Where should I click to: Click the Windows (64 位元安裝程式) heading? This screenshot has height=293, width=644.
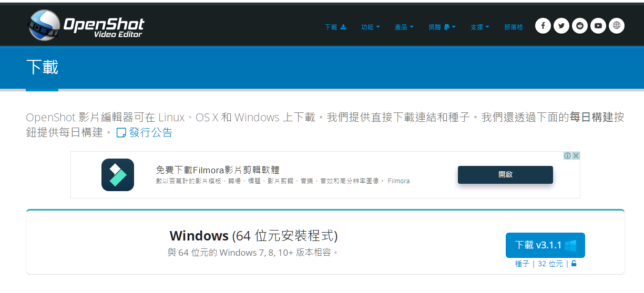pyautogui.click(x=253, y=235)
